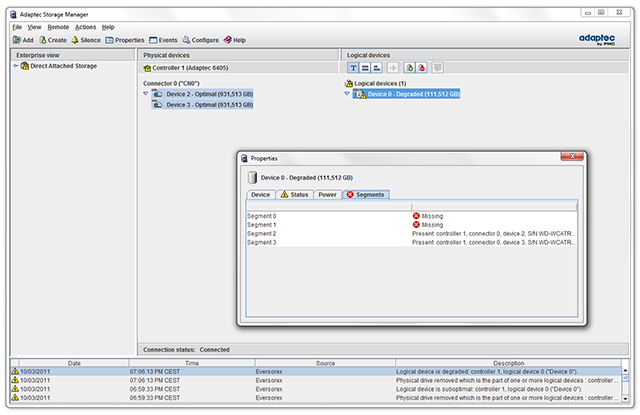Open the Events toolbar item
640x415 pixels.
tap(163, 40)
